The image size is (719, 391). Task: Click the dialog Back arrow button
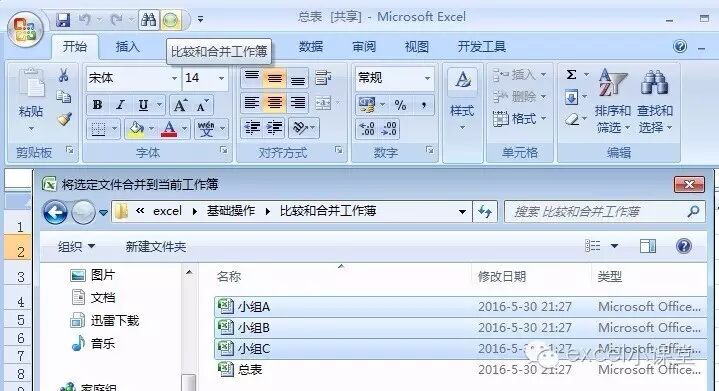click(55, 212)
